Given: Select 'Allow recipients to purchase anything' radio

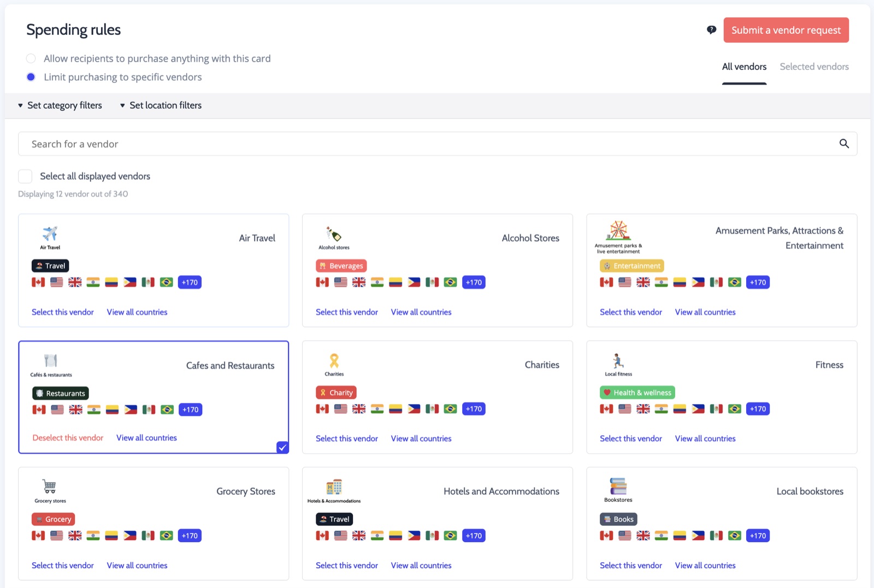Looking at the screenshot, I should pyautogui.click(x=31, y=58).
